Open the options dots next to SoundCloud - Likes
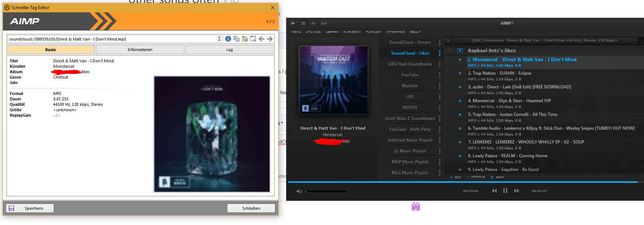 point(440,53)
